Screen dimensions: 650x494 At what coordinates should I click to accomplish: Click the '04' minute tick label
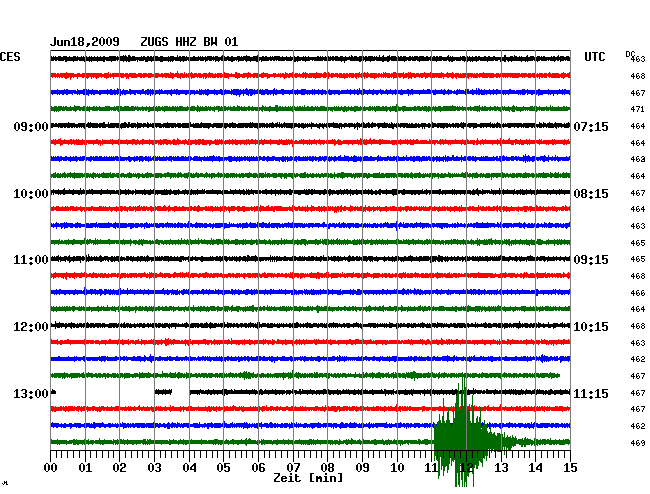pyautogui.click(x=189, y=467)
